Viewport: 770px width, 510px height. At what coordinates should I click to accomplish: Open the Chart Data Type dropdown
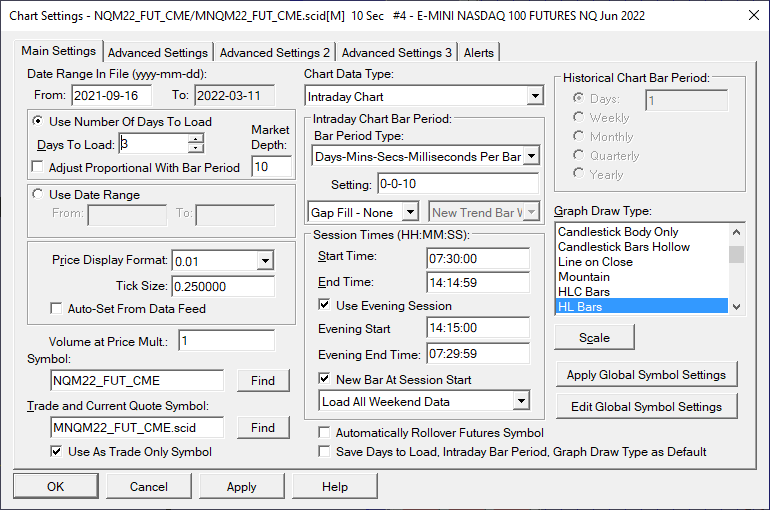point(535,96)
